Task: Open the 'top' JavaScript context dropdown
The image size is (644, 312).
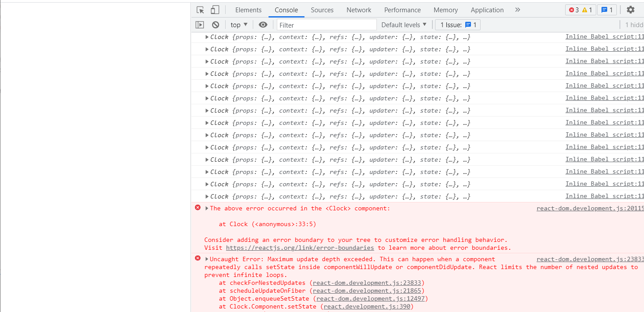Action: 239,25
